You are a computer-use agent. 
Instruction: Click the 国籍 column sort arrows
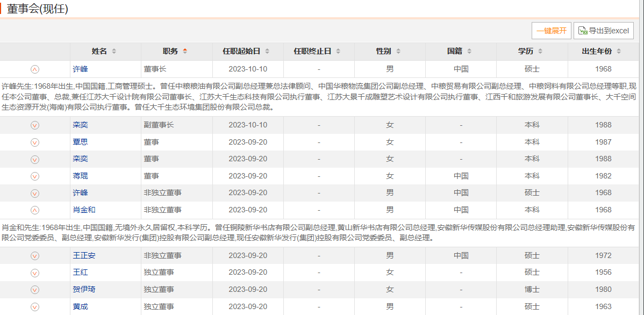(x=469, y=52)
